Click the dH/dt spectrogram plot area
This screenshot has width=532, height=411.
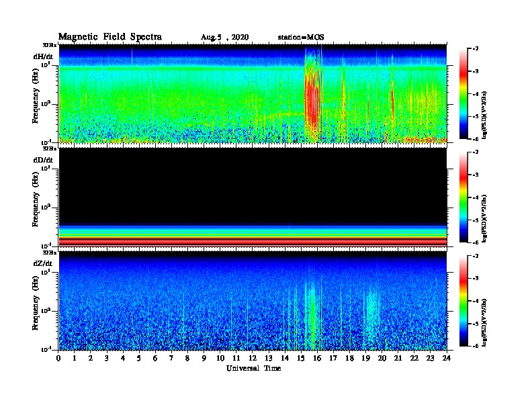(x=253, y=93)
